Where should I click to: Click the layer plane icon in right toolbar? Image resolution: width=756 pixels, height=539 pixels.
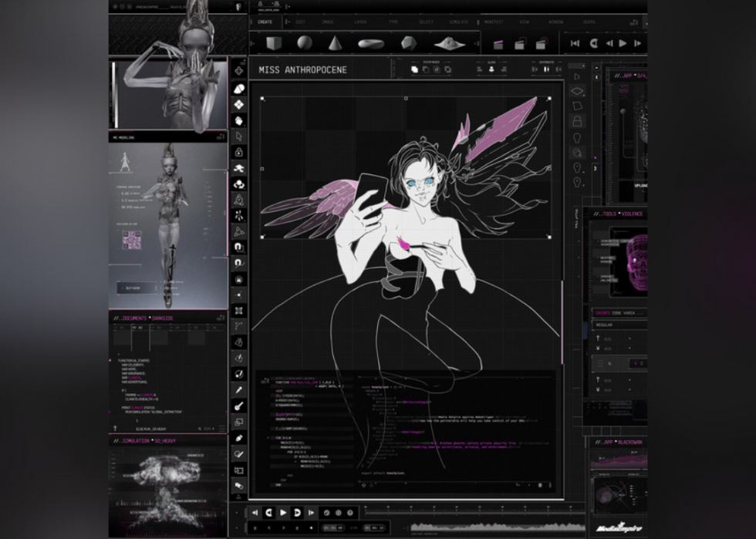click(577, 91)
